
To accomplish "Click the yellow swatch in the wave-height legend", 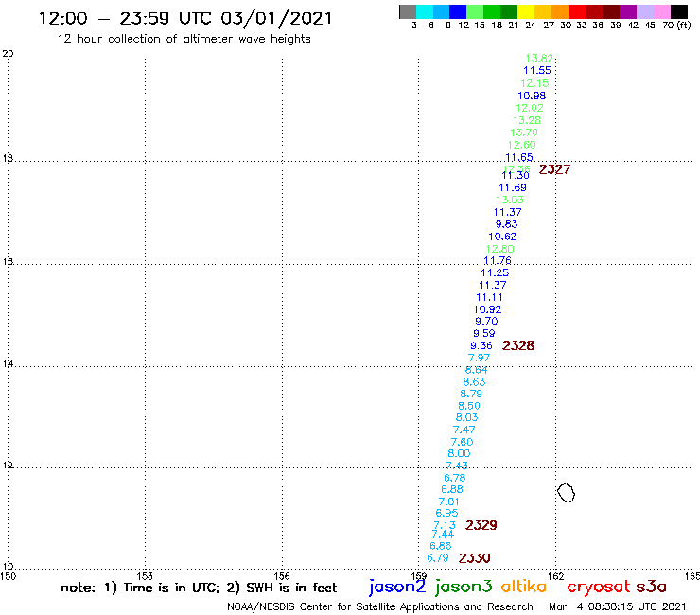I will (526, 11).
